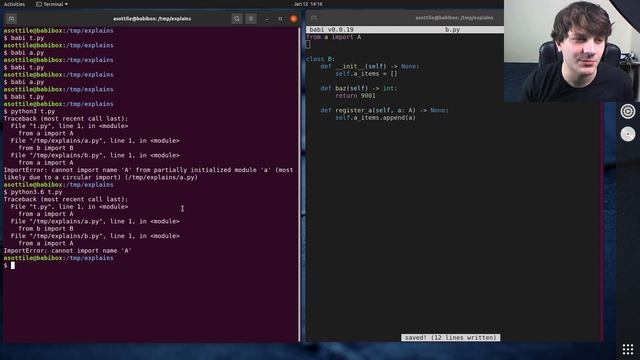
Task: Click the left terminal title bar text
Action: pyautogui.click(x=152, y=19)
